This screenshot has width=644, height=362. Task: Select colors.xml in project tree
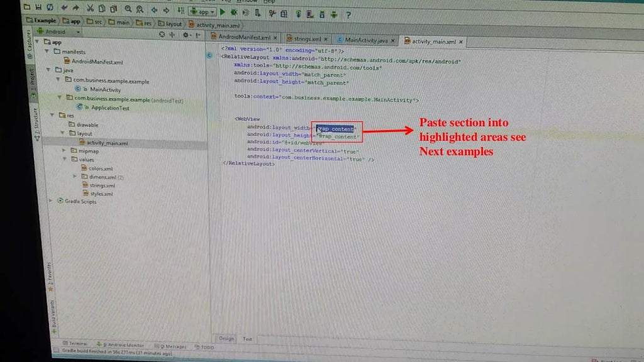[x=97, y=168]
